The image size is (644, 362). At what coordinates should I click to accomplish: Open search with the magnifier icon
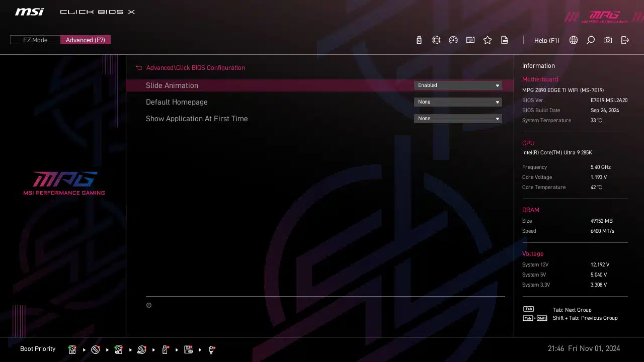coord(591,40)
